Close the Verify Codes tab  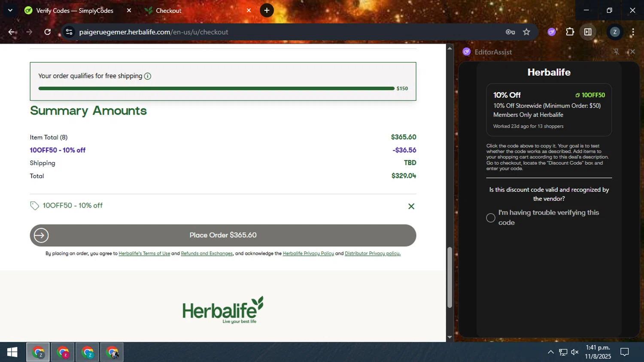click(x=129, y=11)
